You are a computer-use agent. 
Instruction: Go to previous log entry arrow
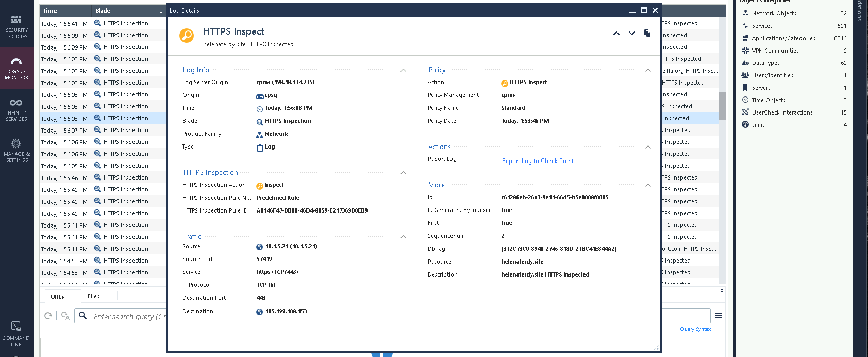(x=616, y=34)
